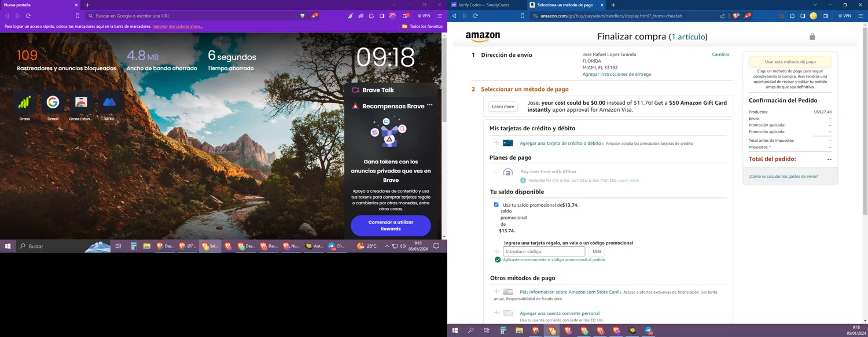
Task: Open the main menu in purple Brave window
Action: (x=440, y=16)
